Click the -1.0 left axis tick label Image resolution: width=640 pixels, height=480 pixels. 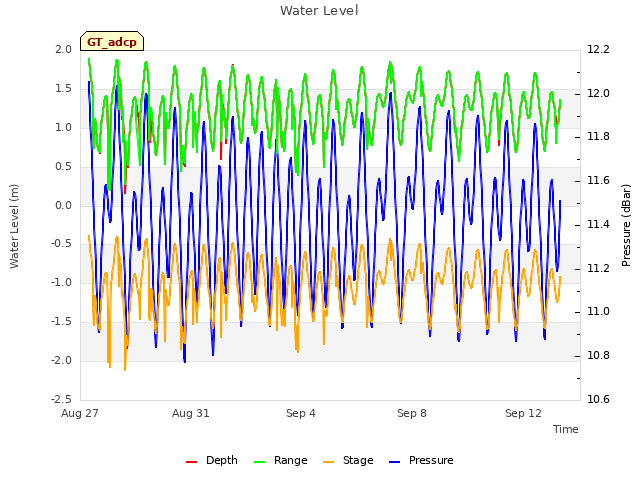(61, 282)
